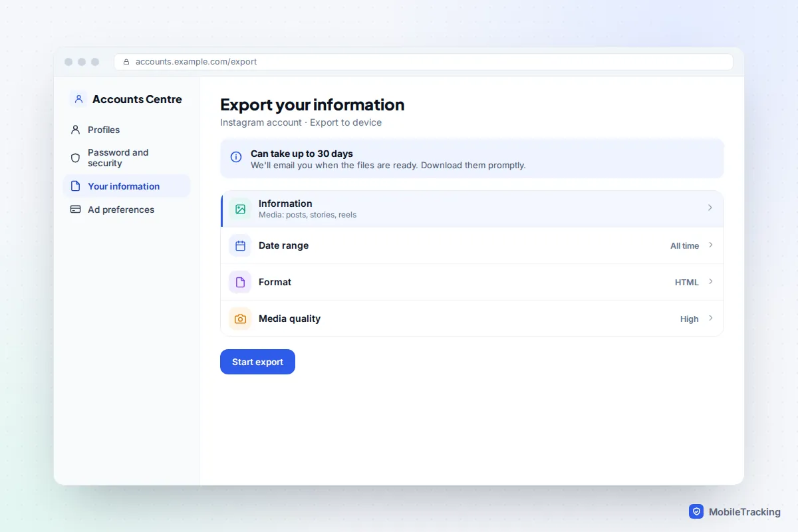Screen dimensions: 798x532
Task: Click the padlock icon in the address bar
Action: coord(126,62)
